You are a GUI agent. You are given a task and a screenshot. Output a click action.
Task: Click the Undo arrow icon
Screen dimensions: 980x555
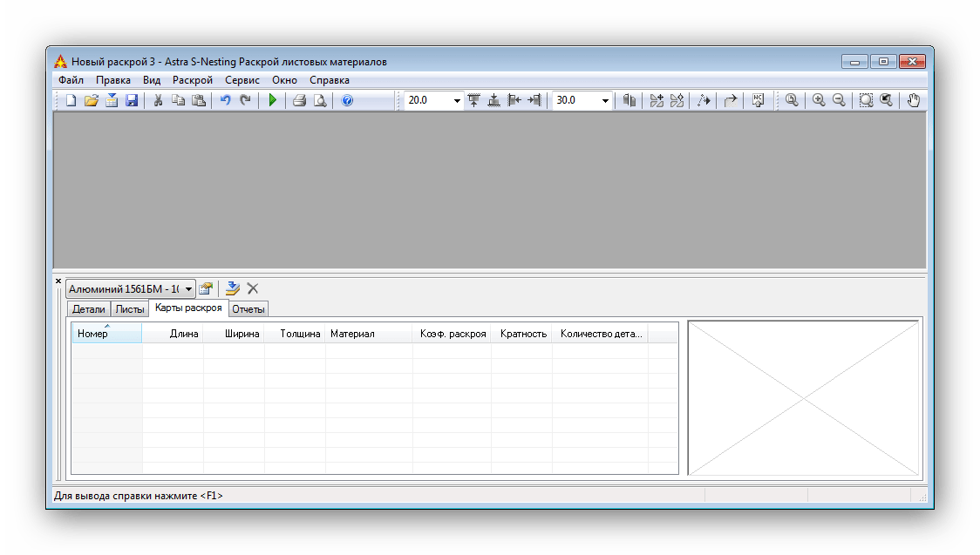pos(225,100)
